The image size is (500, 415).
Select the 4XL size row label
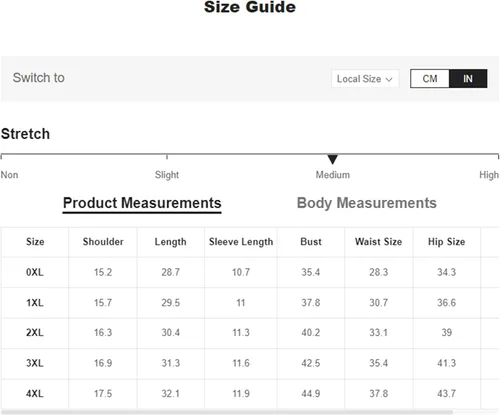35,394
